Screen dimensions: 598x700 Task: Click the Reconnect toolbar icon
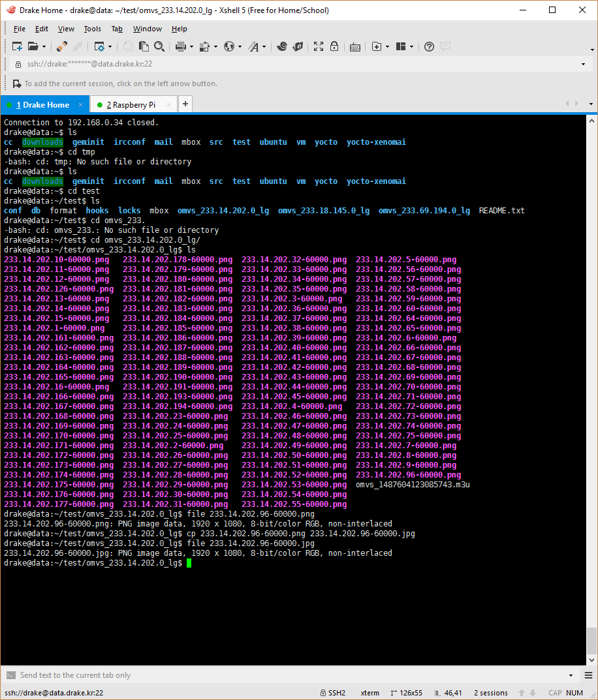click(x=61, y=46)
